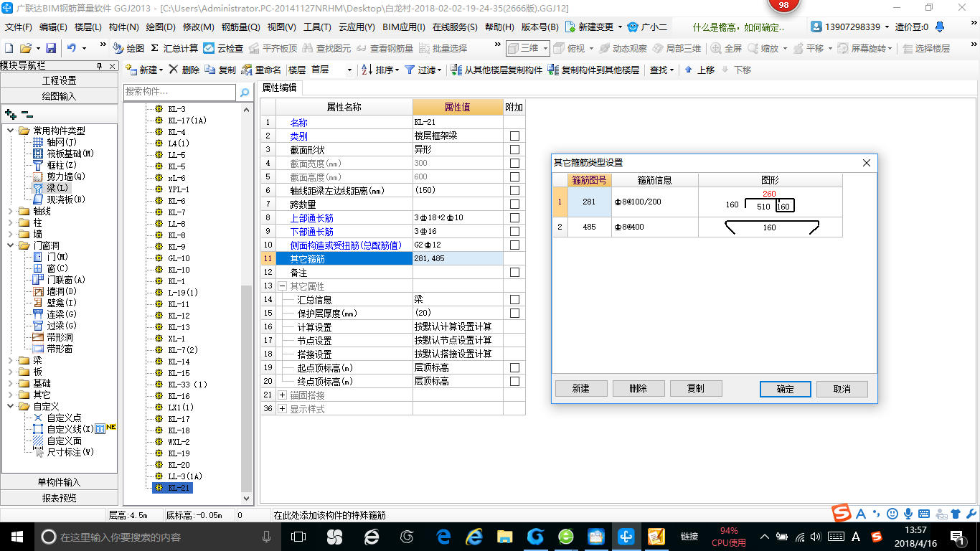Collapse 自定义 folder
980x551 pixels.
click(x=11, y=406)
